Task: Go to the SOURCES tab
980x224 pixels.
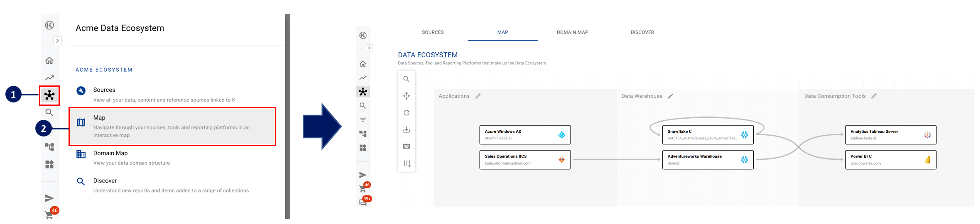Action: coord(433,32)
